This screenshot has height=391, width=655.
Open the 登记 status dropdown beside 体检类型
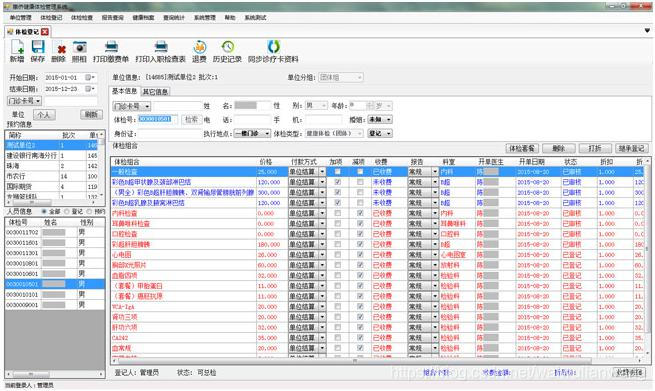tap(380, 133)
